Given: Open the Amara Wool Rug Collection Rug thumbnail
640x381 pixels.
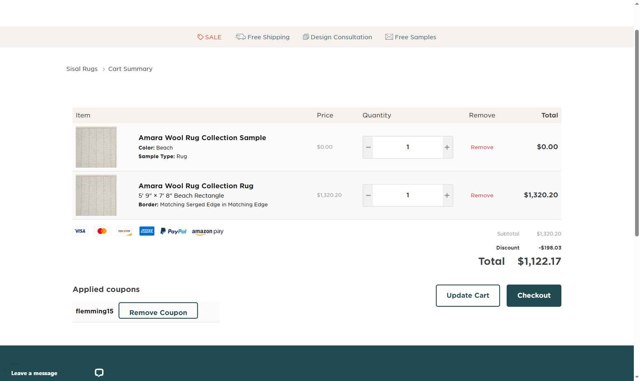Looking at the screenshot, I should point(96,195).
